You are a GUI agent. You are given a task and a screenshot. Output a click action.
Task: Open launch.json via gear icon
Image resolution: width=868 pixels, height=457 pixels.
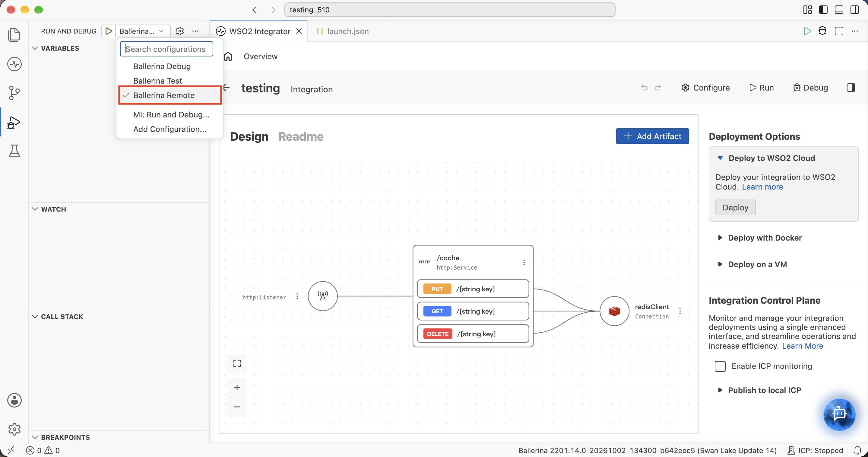[x=179, y=31]
